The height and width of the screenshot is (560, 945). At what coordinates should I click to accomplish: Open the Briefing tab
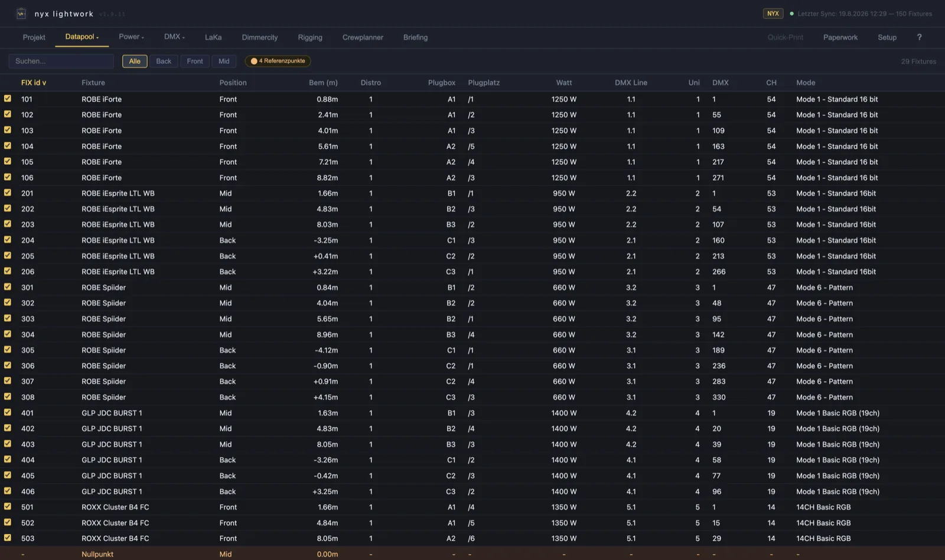tap(415, 37)
